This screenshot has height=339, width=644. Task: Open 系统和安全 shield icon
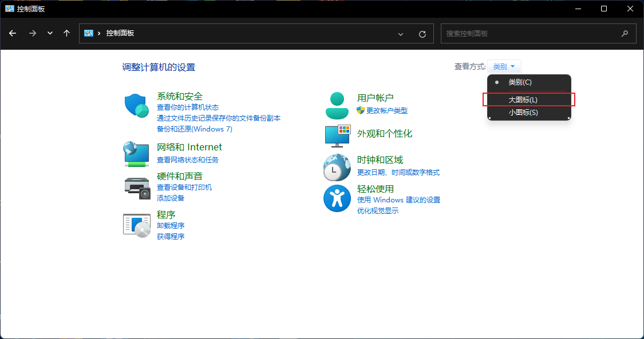(136, 105)
